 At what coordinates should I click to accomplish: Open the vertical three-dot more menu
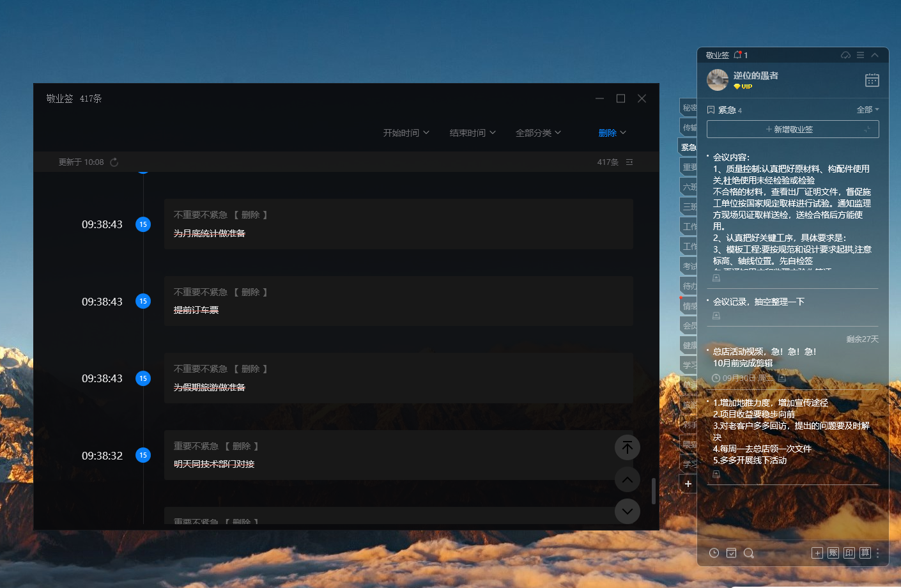878,553
